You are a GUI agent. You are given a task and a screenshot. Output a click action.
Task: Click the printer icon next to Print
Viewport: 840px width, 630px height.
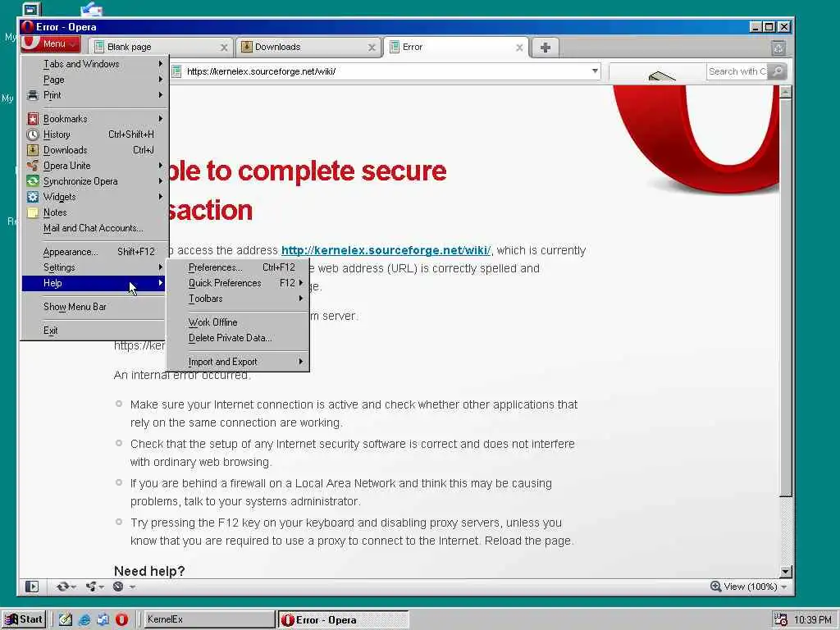coord(33,95)
